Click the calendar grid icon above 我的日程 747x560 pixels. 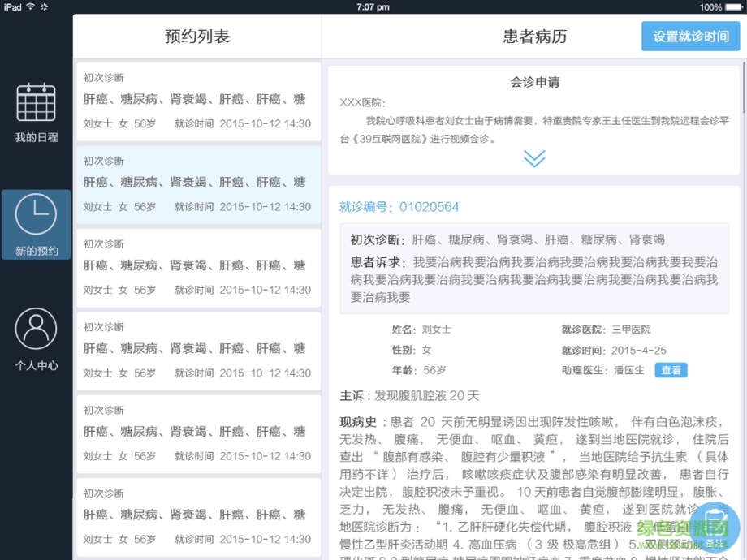pos(36,103)
